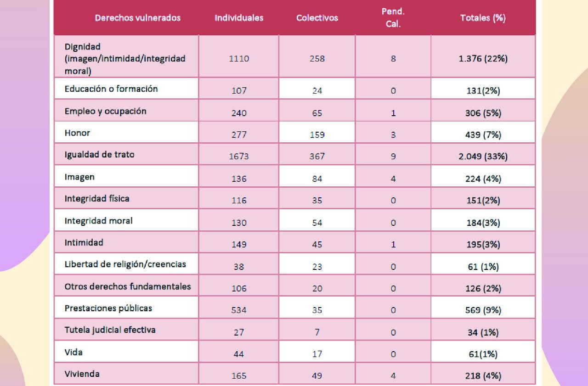Screen dimensions: 588x386
Task: Click the total '61 (1%)' for Libertad de religión
Action: click(x=483, y=266)
